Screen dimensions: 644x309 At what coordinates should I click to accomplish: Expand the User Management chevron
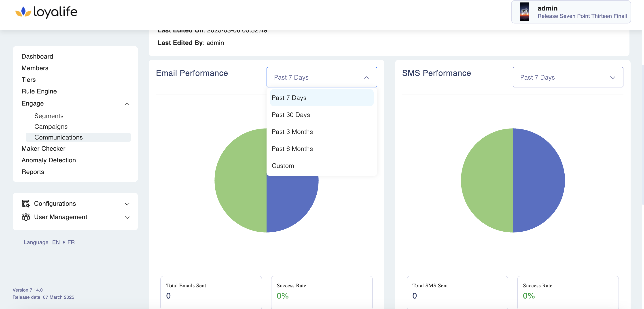127,218
